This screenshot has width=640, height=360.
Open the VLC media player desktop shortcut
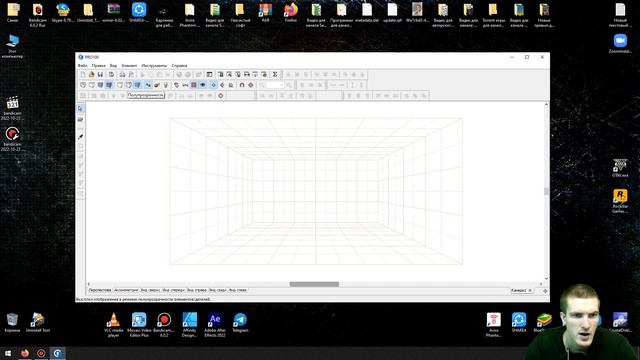(113, 325)
